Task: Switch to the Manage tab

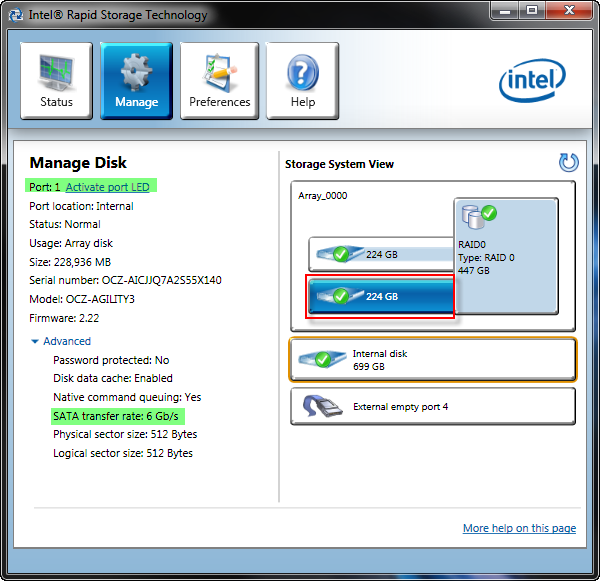Action: (137, 81)
